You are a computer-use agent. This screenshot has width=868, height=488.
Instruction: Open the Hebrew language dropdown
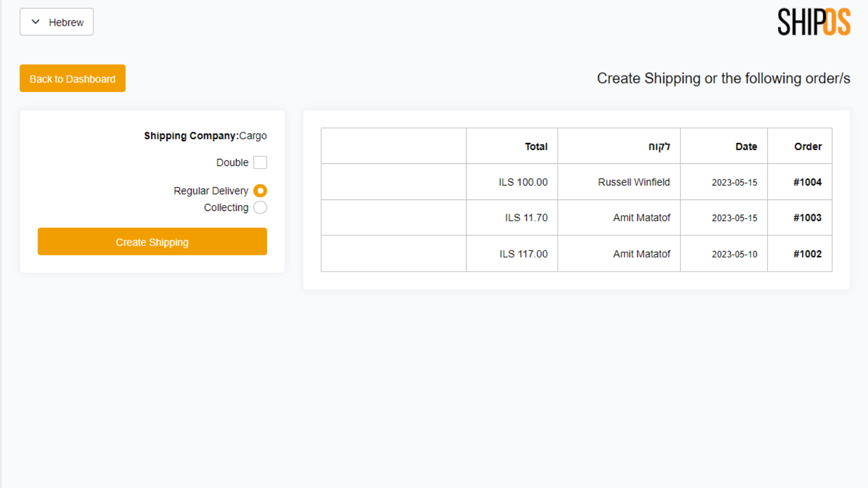coord(57,22)
